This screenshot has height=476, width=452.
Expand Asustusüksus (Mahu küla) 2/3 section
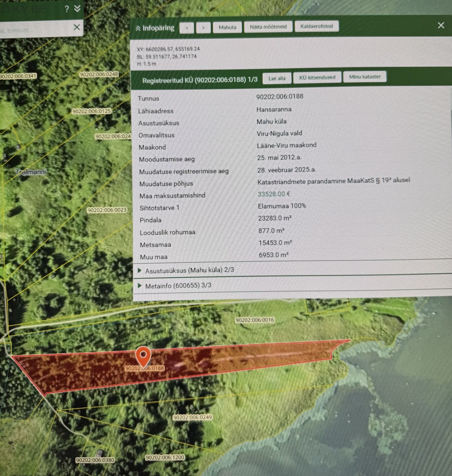click(x=189, y=270)
